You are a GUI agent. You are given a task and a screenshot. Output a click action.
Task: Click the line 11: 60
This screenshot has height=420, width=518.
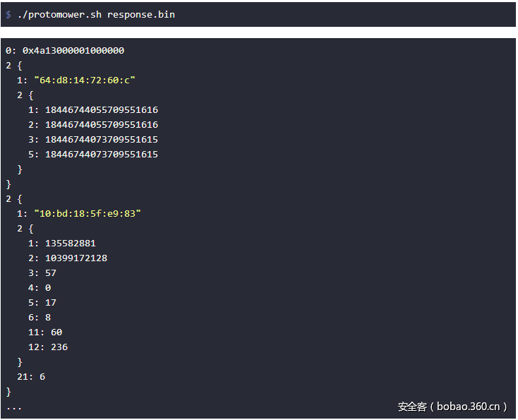pos(45,332)
